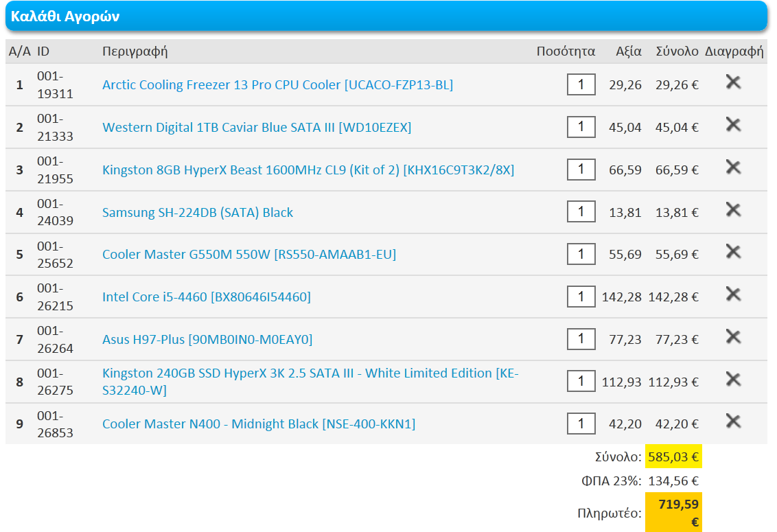Remove Western Digital 1TB Caviar Blue item
Image resolution: width=777 pixels, height=532 pixels.
coord(733,125)
